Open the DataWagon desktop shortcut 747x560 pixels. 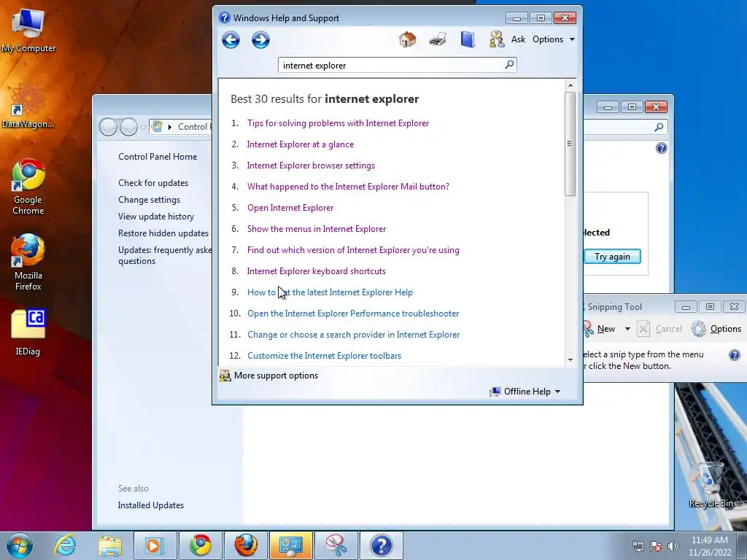point(28,106)
